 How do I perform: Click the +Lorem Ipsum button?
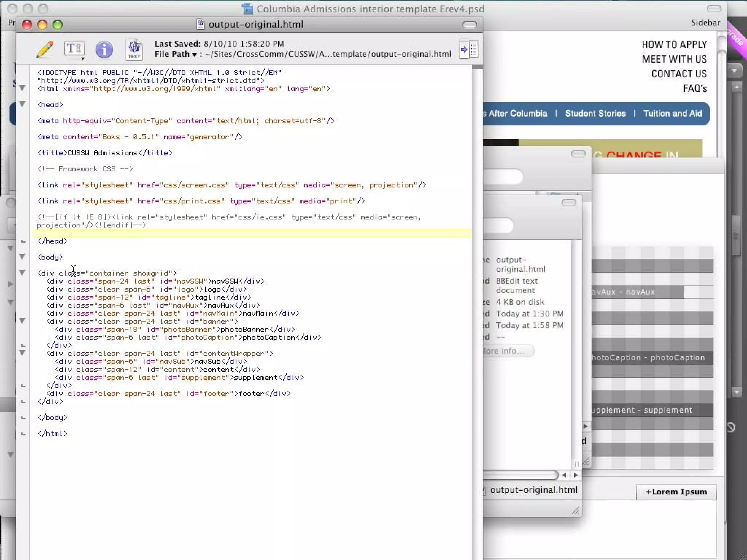676,492
